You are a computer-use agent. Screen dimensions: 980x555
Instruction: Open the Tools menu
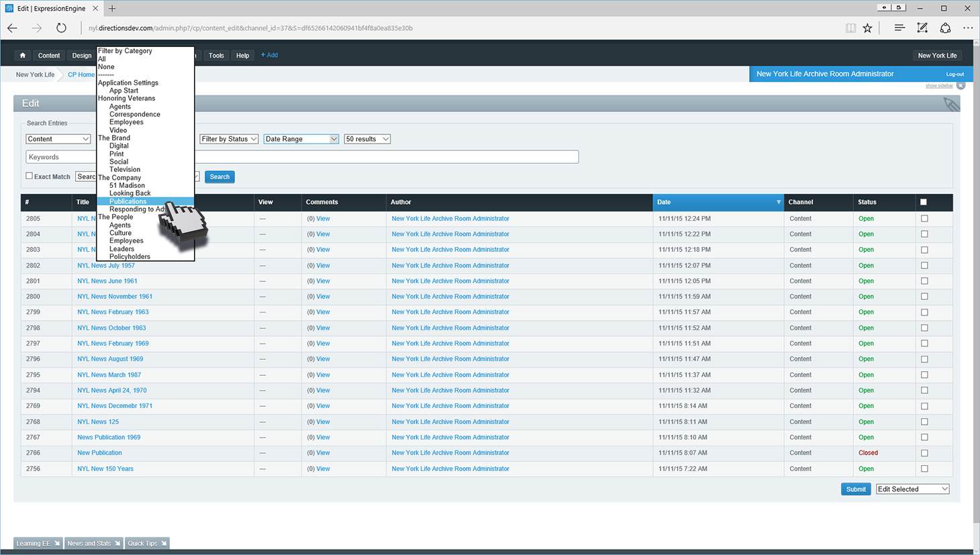216,56
